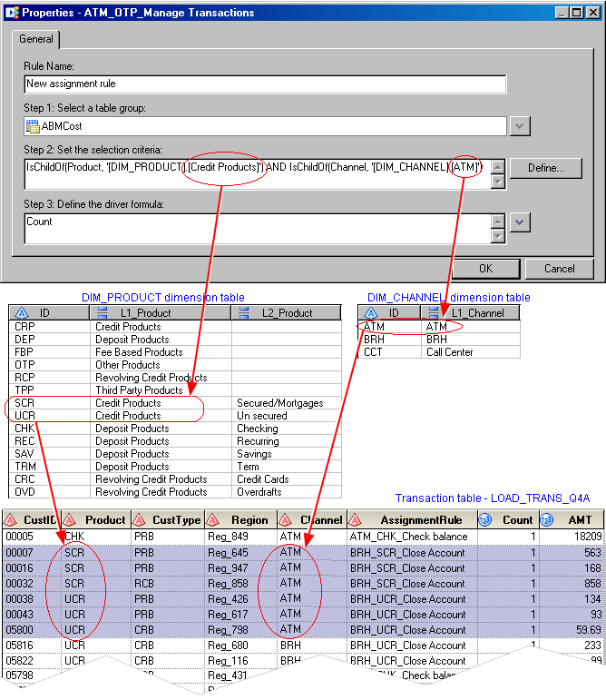Click the ID column icon in DIM_PRODUCT table

tap(20, 313)
